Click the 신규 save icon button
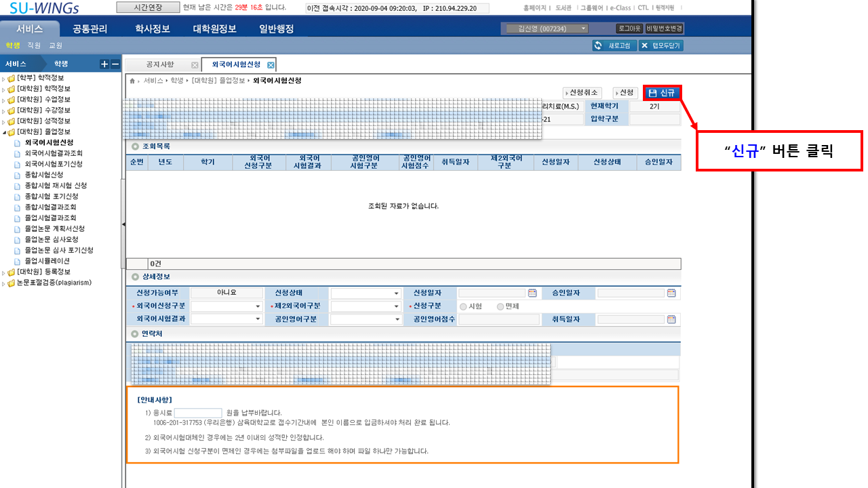The height and width of the screenshot is (488, 868). pyautogui.click(x=662, y=93)
